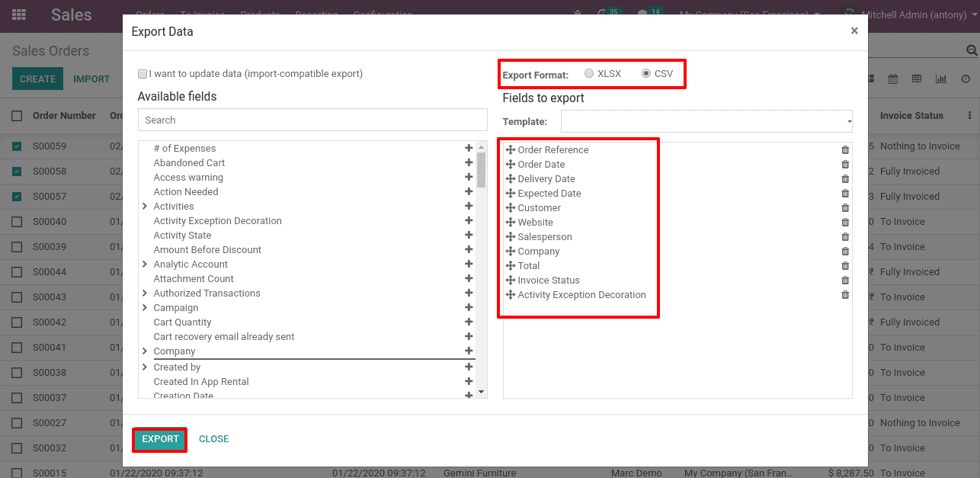Click the EXPORT button
The width and height of the screenshot is (980, 478).
pyautogui.click(x=160, y=439)
